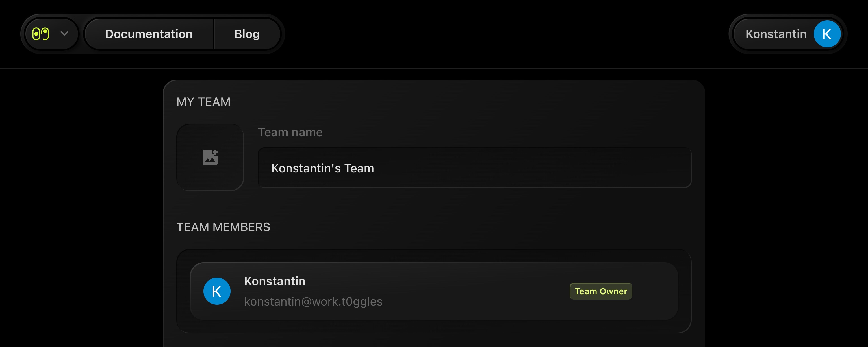Click the divider between Documentation and Blog
The image size is (868, 347).
[214, 34]
